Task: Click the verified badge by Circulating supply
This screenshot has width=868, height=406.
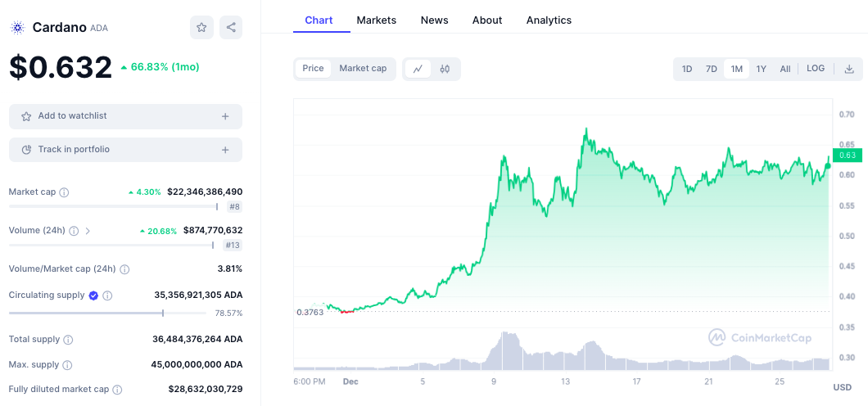Action: (93, 295)
